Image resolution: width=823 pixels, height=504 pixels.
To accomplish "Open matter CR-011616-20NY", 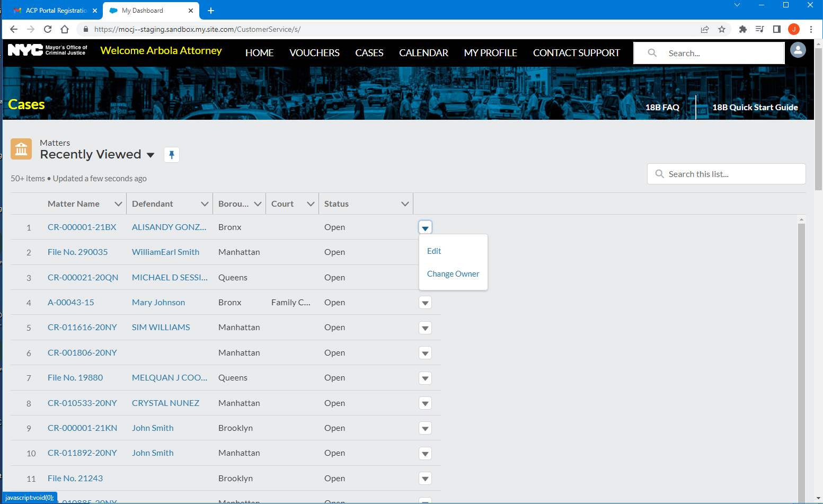I will click(x=82, y=328).
